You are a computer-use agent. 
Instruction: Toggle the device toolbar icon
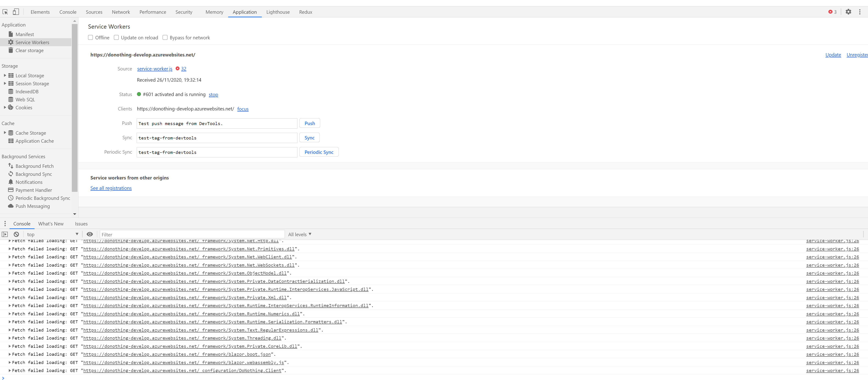[16, 11]
